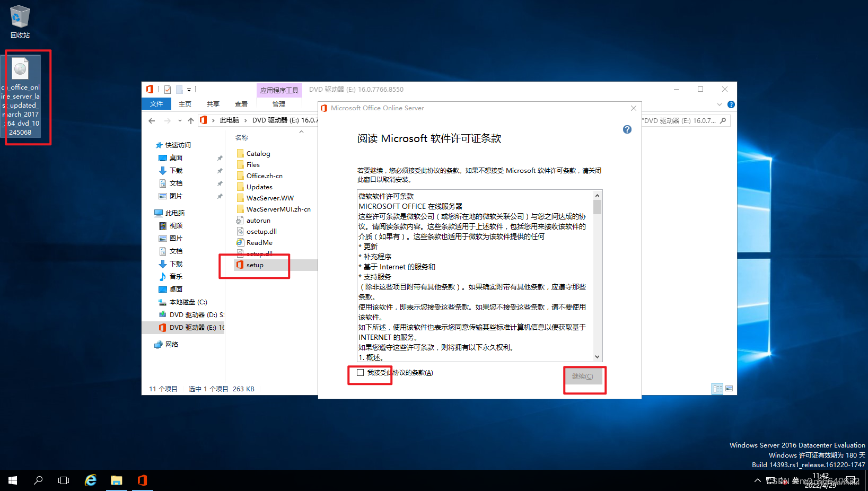Expand the chevron before 此电脑 in address bar
The width and height of the screenshot is (868, 491).
point(213,120)
